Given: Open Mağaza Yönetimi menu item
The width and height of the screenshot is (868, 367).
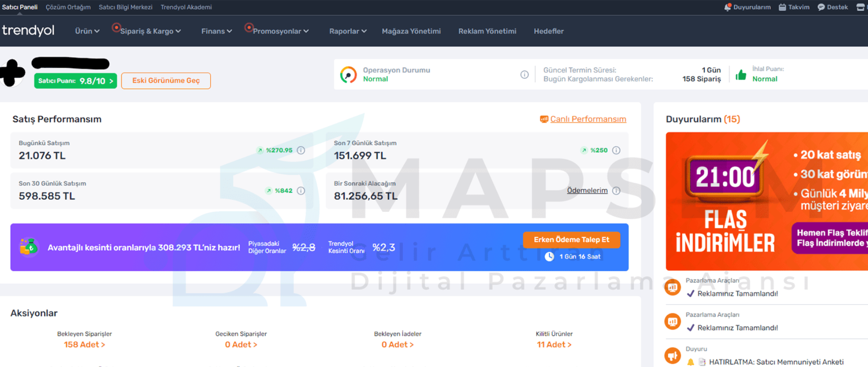Looking at the screenshot, I should click(x=411, y=31).
